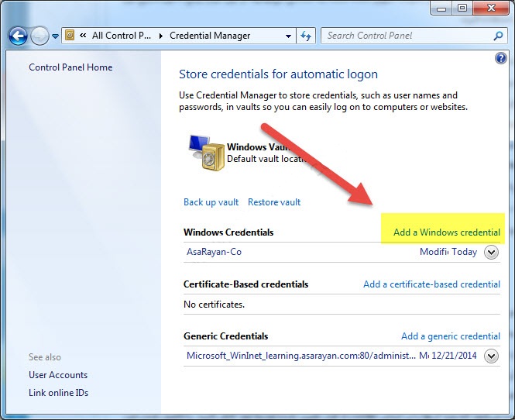Click the Back navigation arrow button
Screen dimensions: 515x420
click(x=18, y=36)
